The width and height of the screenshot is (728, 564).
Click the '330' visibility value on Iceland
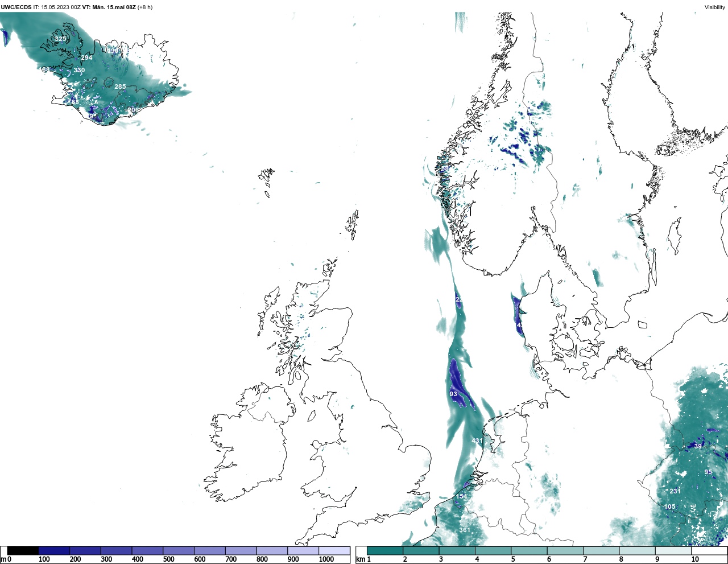pos(79,71)
